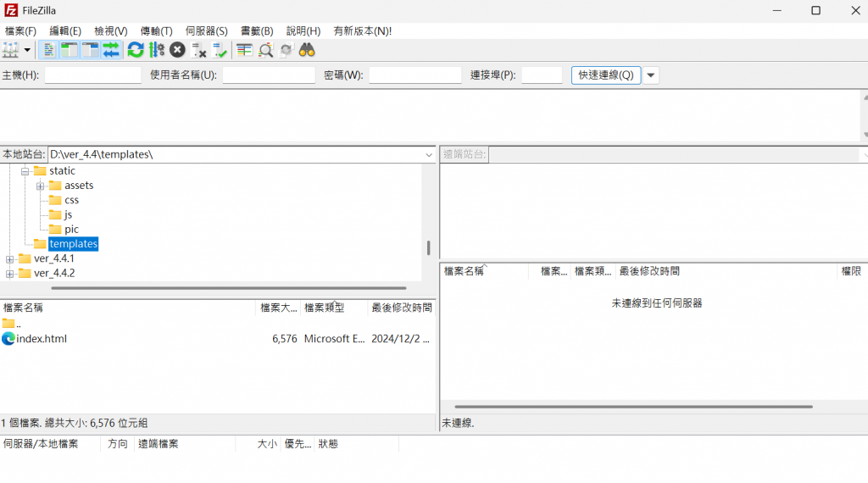Open the 傳輸(T) menu
The image size is (868, 483).
pyautogui.click(x=157, y=31)
